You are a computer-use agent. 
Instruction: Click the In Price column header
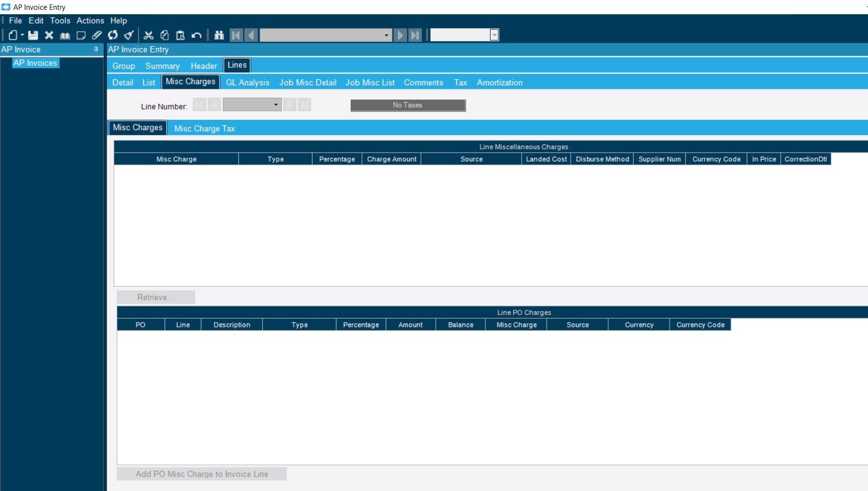point(764,159)
